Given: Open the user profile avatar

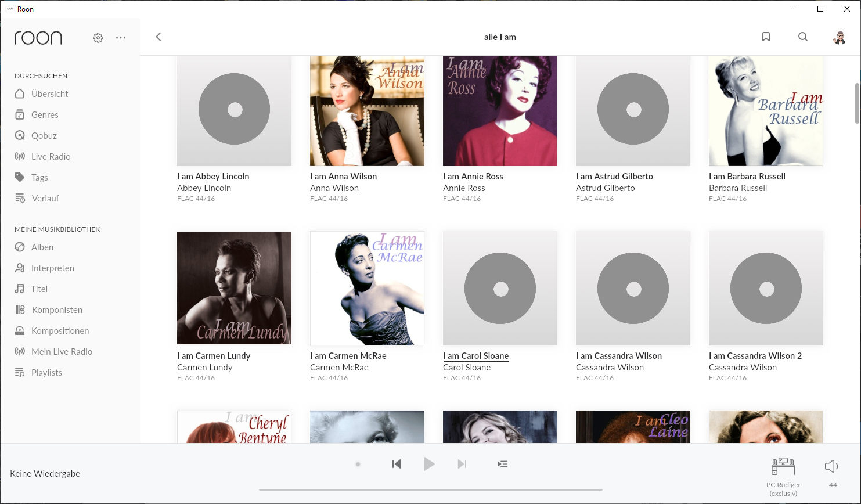Looking at the screenshot, I should [x=839, y=37].
